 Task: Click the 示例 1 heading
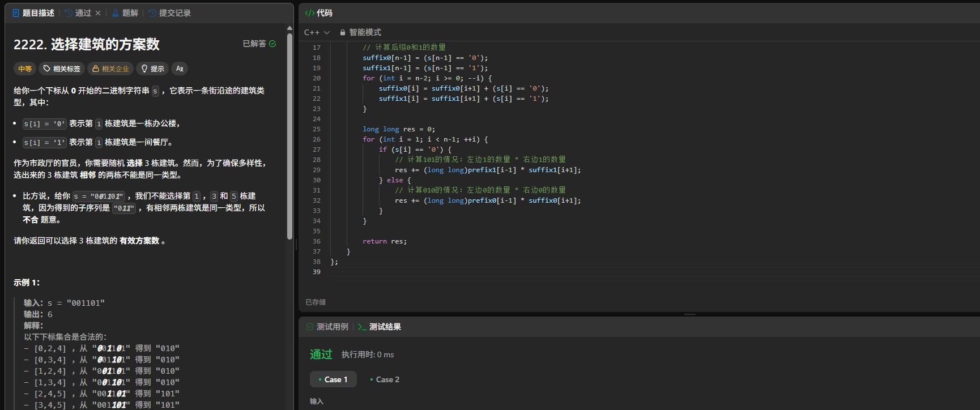[27, 283]
